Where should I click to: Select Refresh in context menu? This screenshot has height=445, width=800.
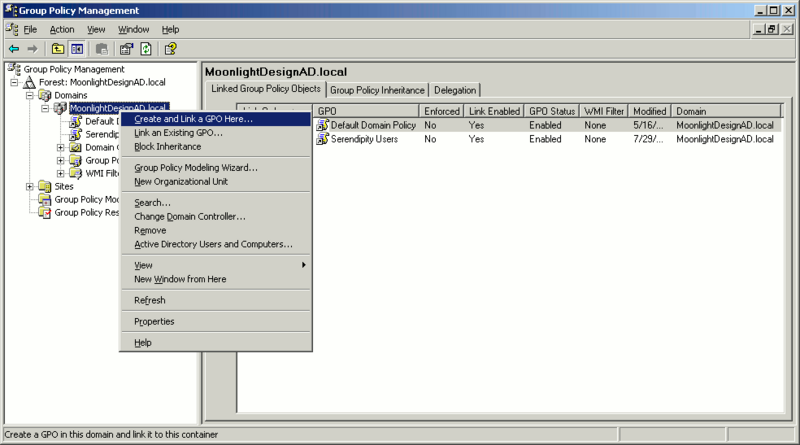(x=216, y=300)
